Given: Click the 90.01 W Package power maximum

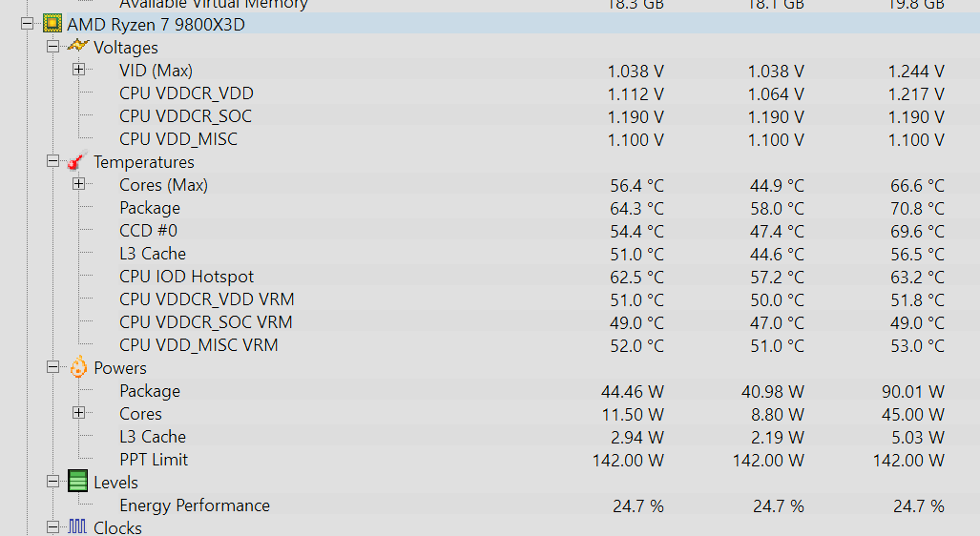Looking at the screenshot, I should [913, 392].
